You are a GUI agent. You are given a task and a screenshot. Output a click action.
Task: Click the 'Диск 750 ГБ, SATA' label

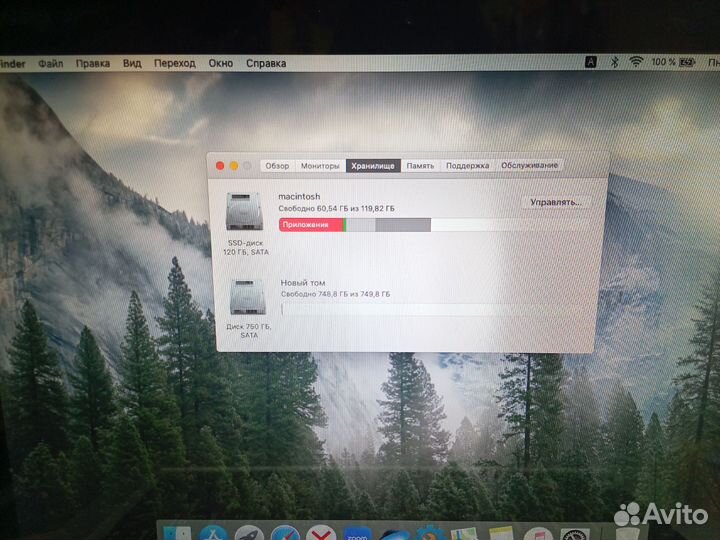pos(248,331)
